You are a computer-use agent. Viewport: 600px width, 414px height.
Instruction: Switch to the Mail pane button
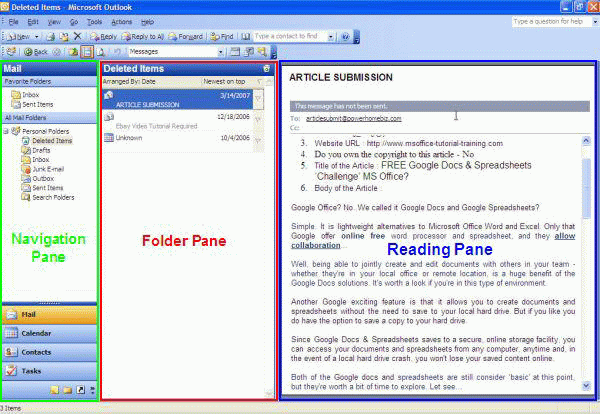[x=49, y=315]
